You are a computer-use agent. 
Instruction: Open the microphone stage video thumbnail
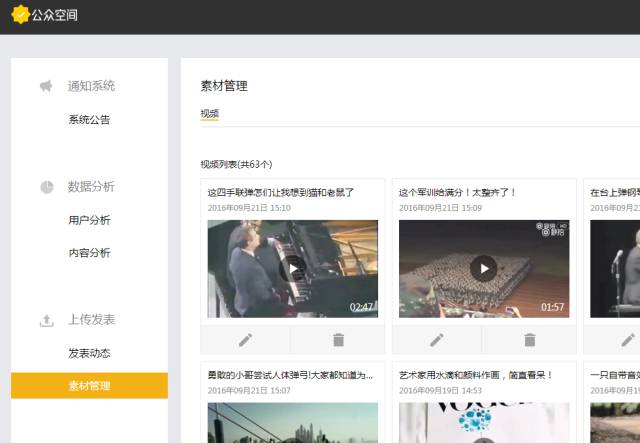pyautogui.click(x=615, y=269)
